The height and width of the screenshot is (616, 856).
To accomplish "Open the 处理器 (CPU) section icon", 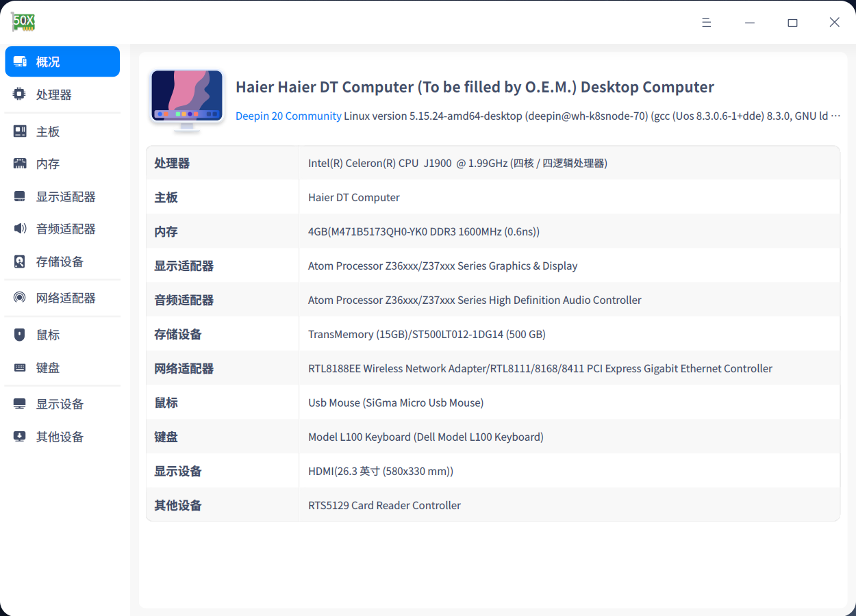I will [19, 94].
